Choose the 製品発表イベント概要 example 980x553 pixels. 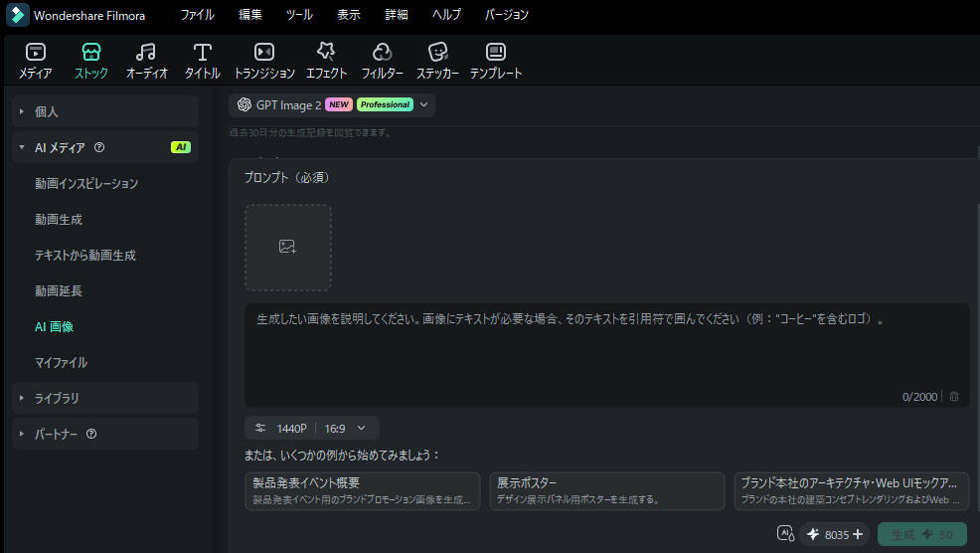coord(363,491)
